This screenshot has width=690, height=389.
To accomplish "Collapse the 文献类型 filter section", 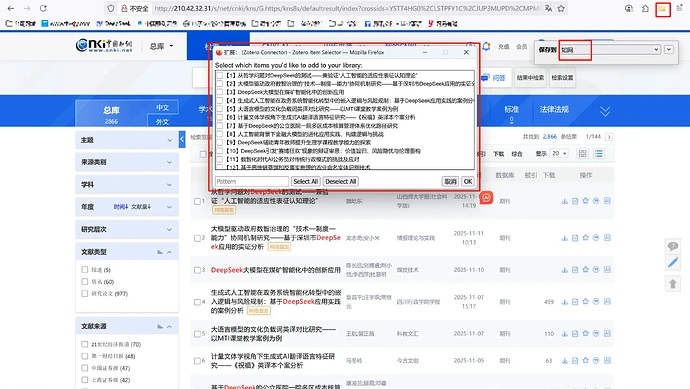I will (x=169, y=252).
